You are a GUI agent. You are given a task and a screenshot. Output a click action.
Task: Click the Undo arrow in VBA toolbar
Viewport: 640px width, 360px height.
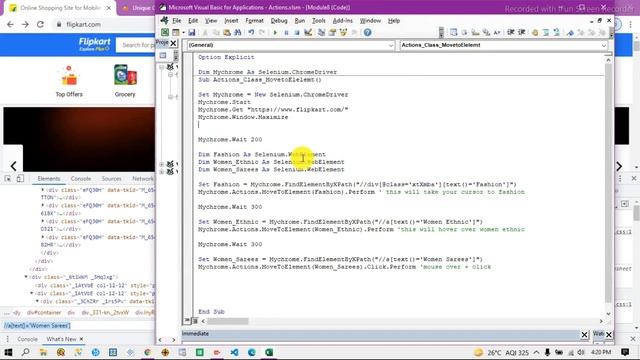[251, 33]
